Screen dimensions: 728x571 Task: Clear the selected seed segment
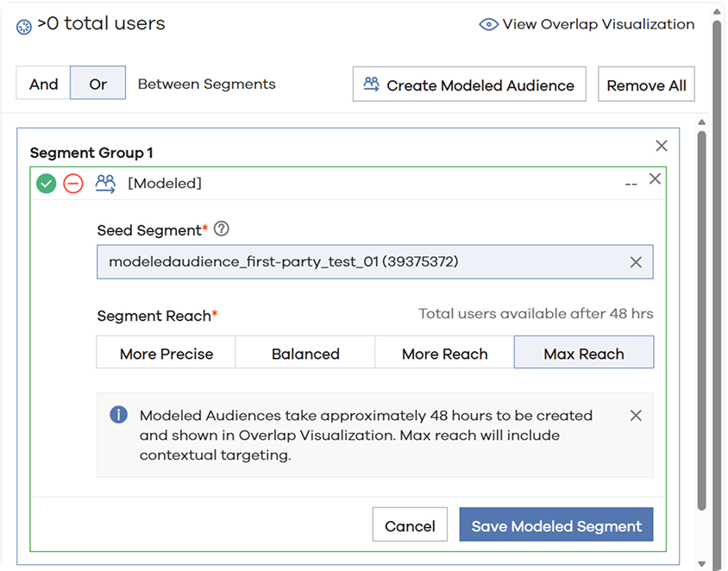(x=636, y=261)
